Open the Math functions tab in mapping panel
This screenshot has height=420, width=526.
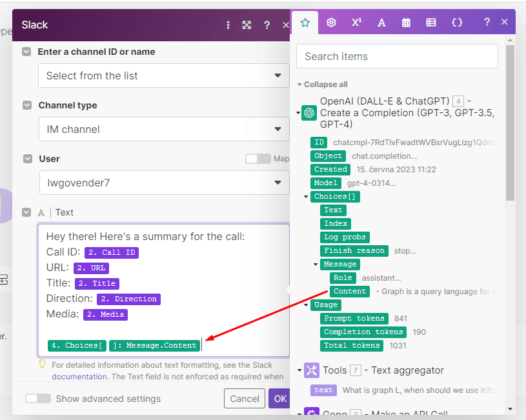coord(356,22)
